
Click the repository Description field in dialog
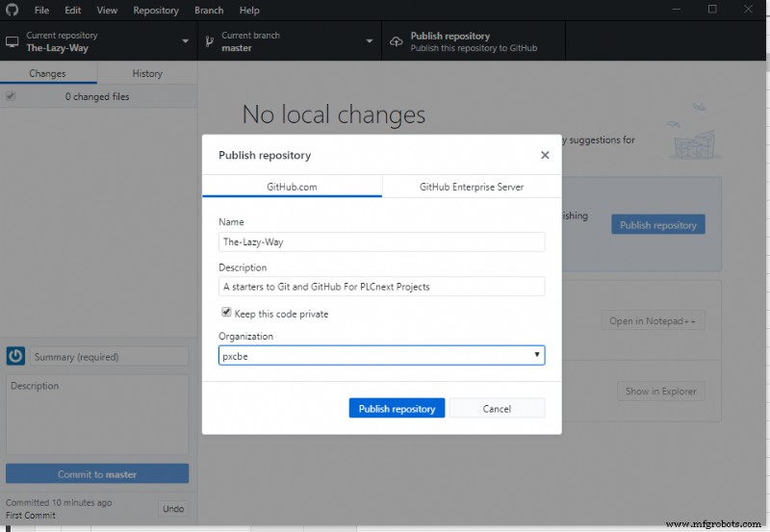coord(381,287)
